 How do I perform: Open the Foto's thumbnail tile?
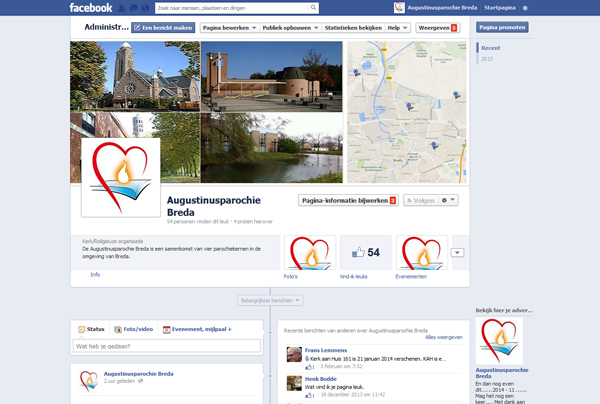[x=311, y=254]
